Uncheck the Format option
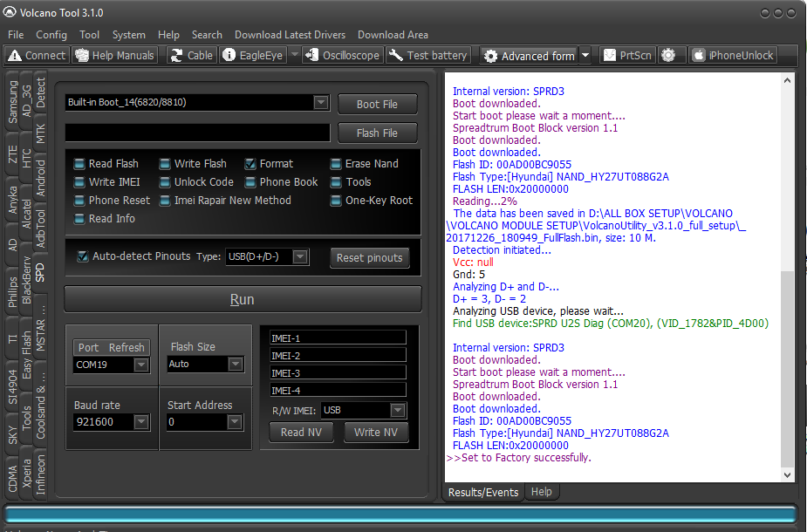Image resolution: width=807 pixels, height=532 pixels. 250,164
